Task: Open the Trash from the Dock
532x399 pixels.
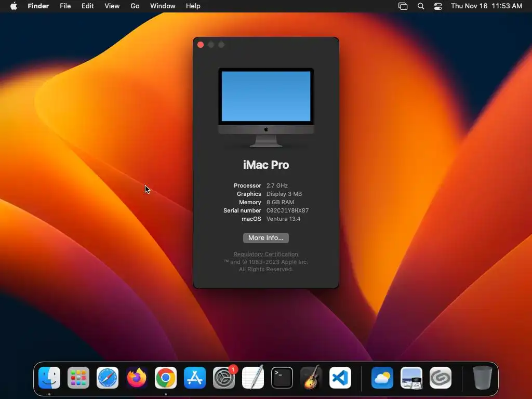Action: click(483, 378)
